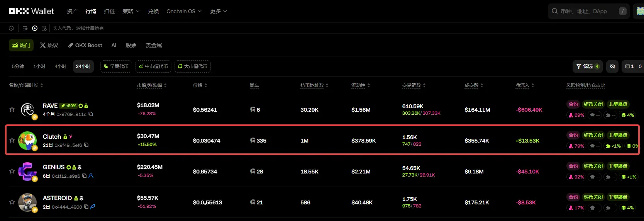Click RAVE top holders 69% badge
The height and width of the screenshot is (221, 644).
click(576, 115)
